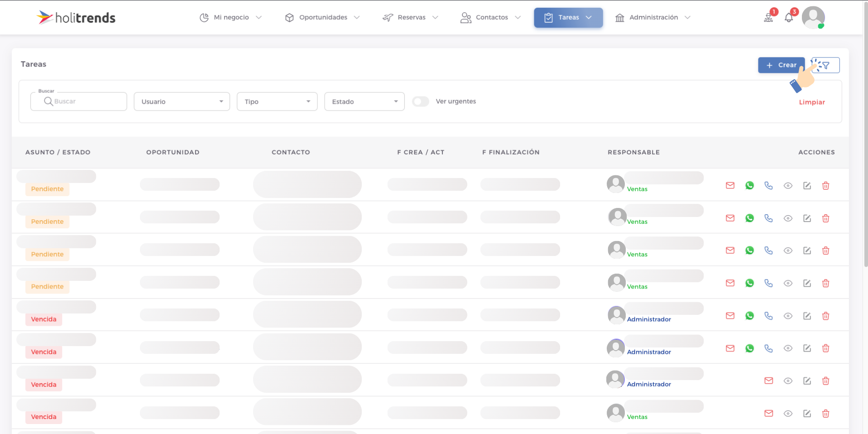Call contact of the first Vencida task
Image resolution: width=868 pixels, height=434 pixels.
pyautogui.click(x=768, y=315)
